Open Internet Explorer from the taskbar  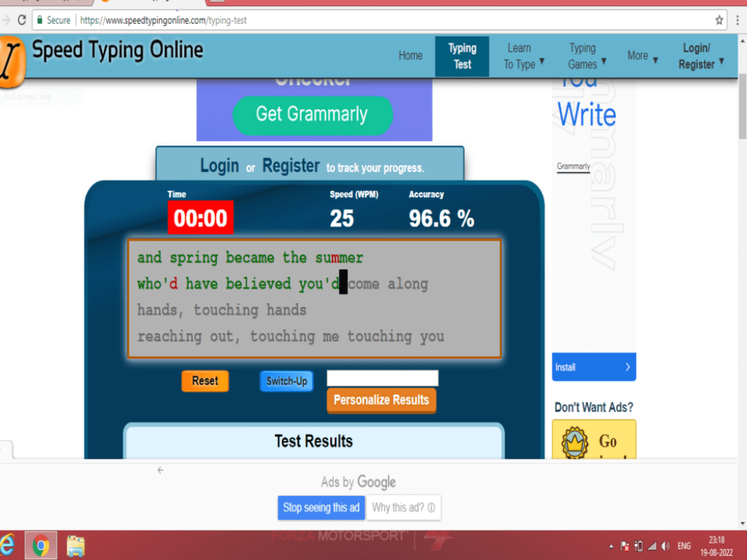coord(7,545)
